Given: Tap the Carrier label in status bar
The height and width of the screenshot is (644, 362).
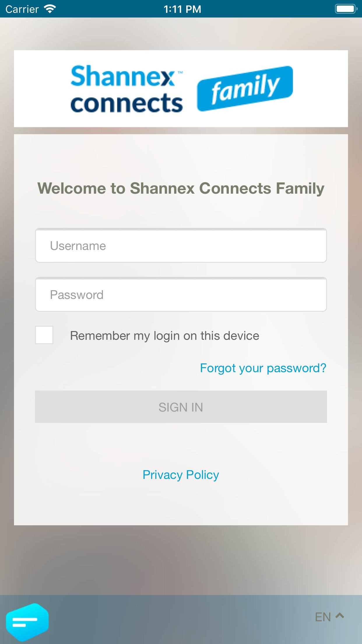Looking at the screenshot, I should 22,9.
